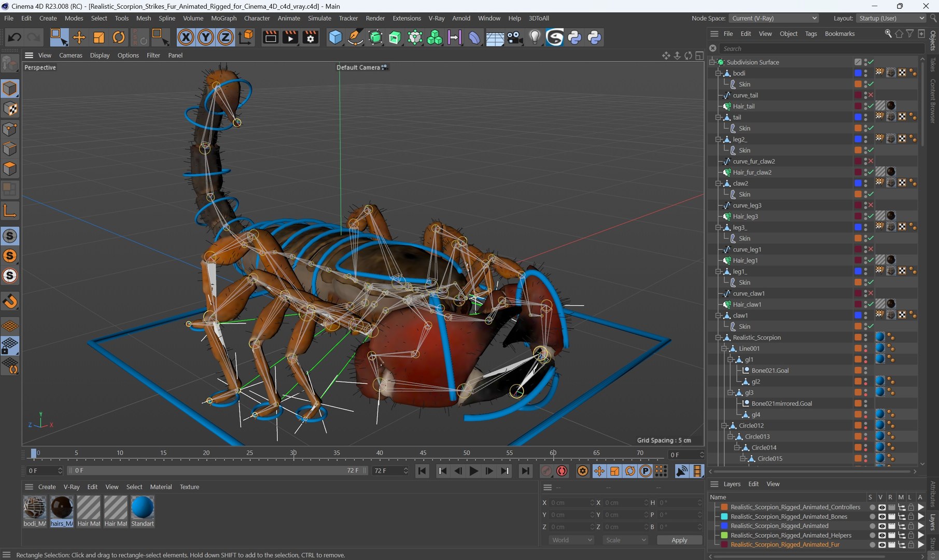Select the axis (L-shaped) mode icon
This screenshot has height=560, width=939.
10,210
